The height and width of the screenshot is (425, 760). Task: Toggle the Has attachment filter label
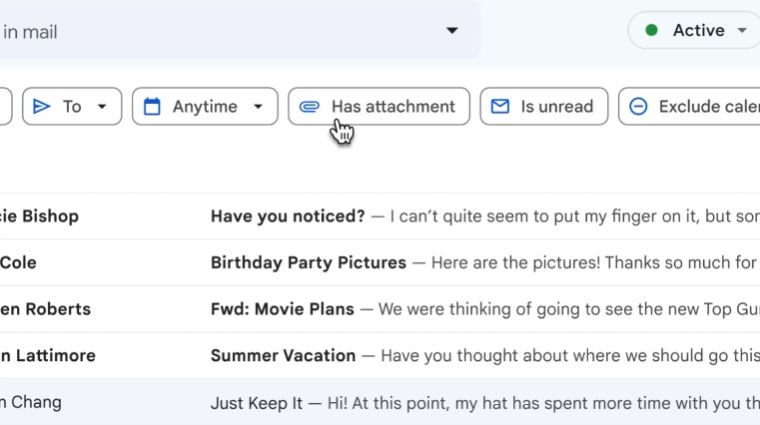click(x=393, y=107)
